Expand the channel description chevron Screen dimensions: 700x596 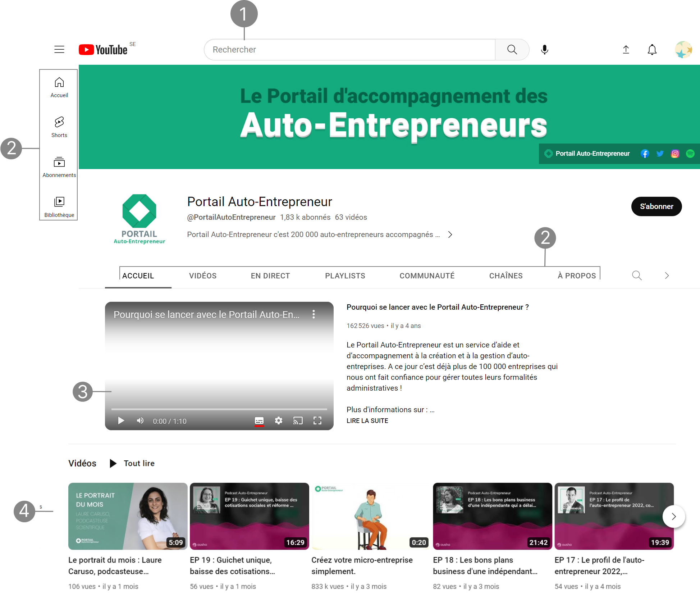[450, 235]
